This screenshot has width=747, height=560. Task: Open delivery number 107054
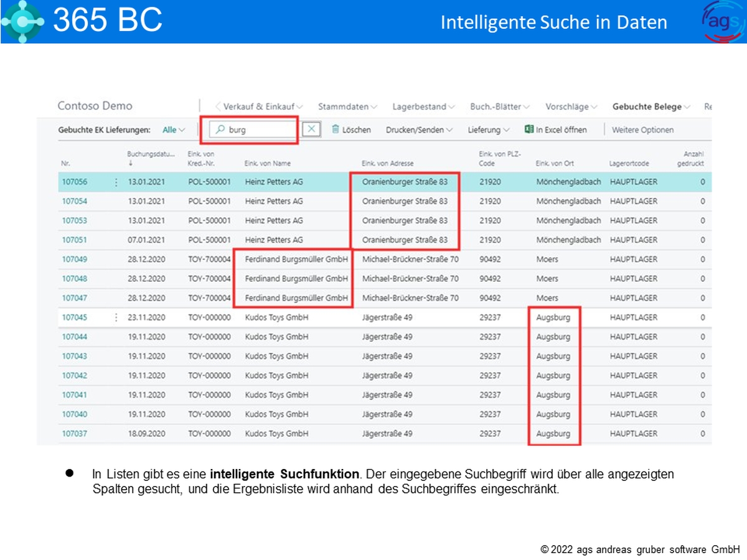point(74,202)
